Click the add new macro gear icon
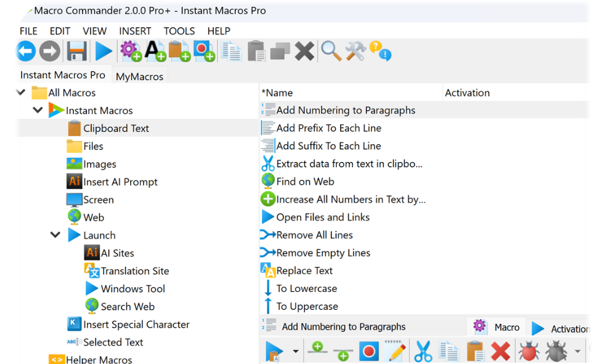Viewport: 597px width, 364px height. point(131,52)
